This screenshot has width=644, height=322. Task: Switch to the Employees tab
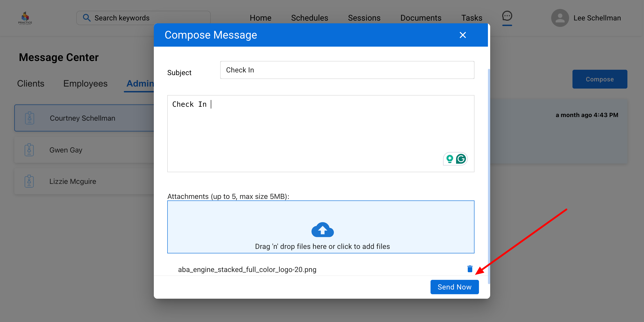coord(85,83)
